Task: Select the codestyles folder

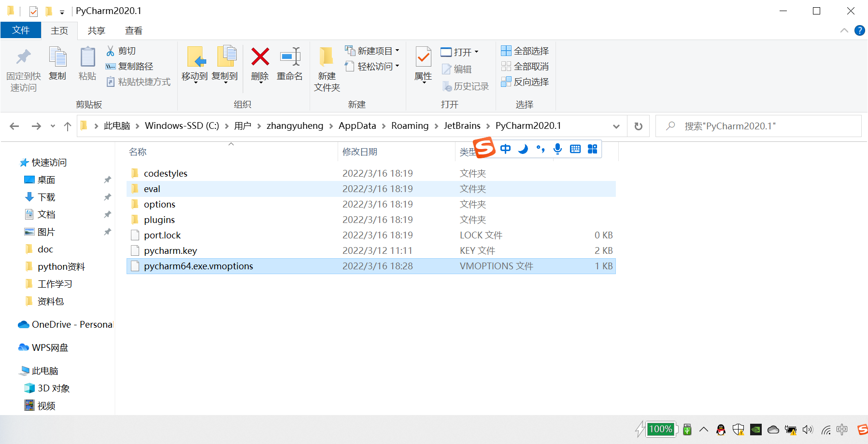Action: pos(371,173)
